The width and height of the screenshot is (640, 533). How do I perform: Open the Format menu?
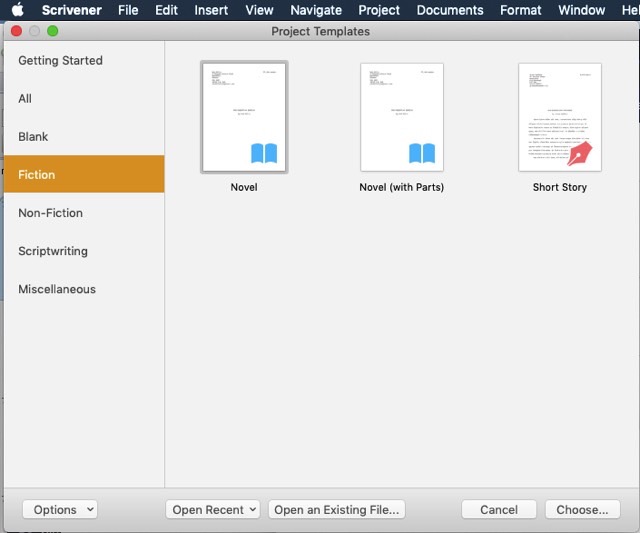click(520, 10)
